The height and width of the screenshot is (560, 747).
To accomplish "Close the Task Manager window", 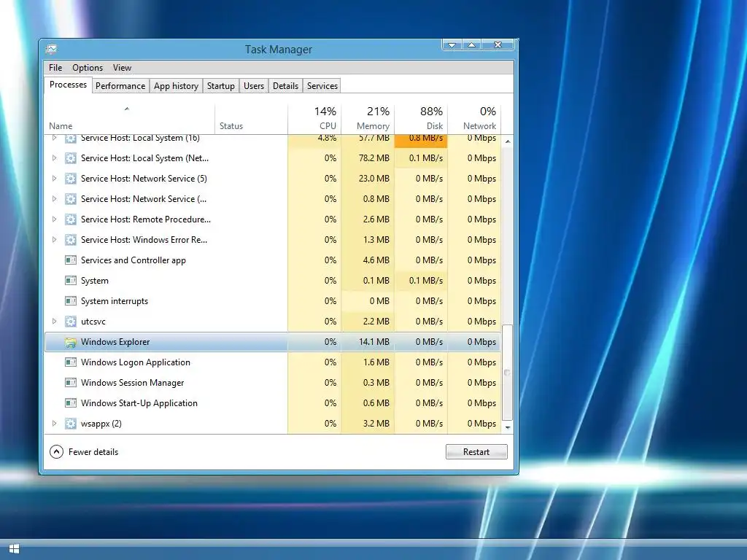I will [498, 44].
